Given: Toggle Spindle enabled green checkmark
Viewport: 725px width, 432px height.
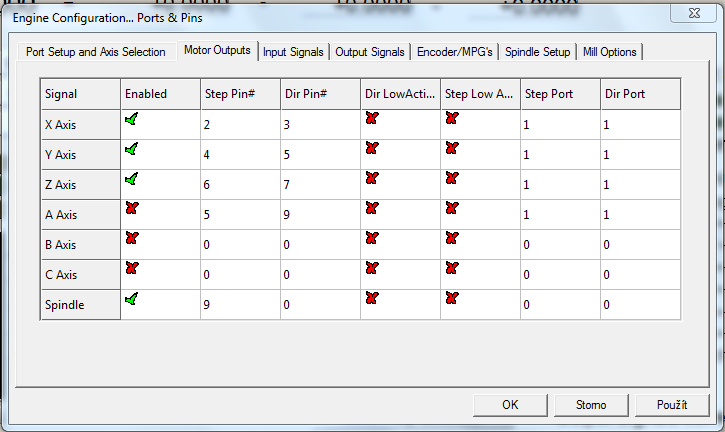Looking at the screenshot, I should point(131,298).
